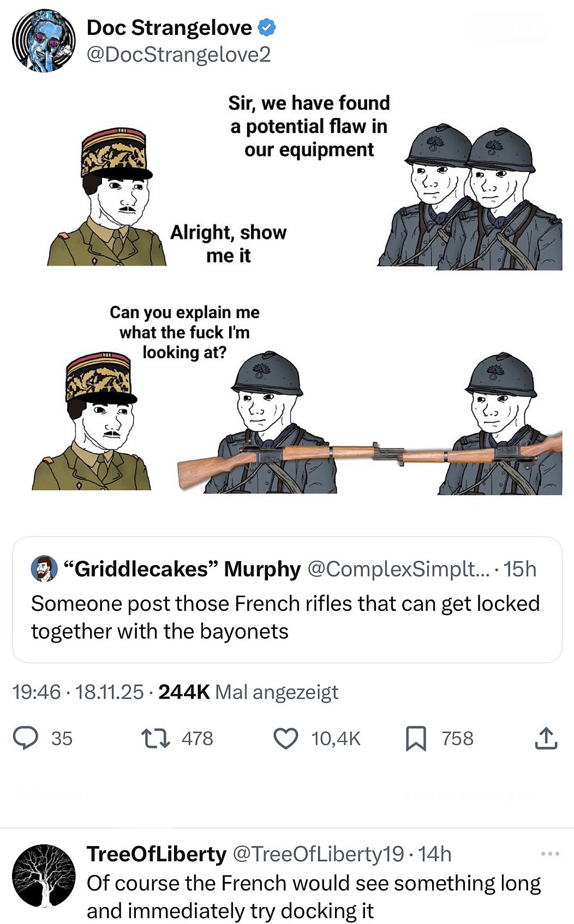Open the @TreeOfLiberty19 handle link
This screenshot has height=924, width=574.
tap(319, 854)
